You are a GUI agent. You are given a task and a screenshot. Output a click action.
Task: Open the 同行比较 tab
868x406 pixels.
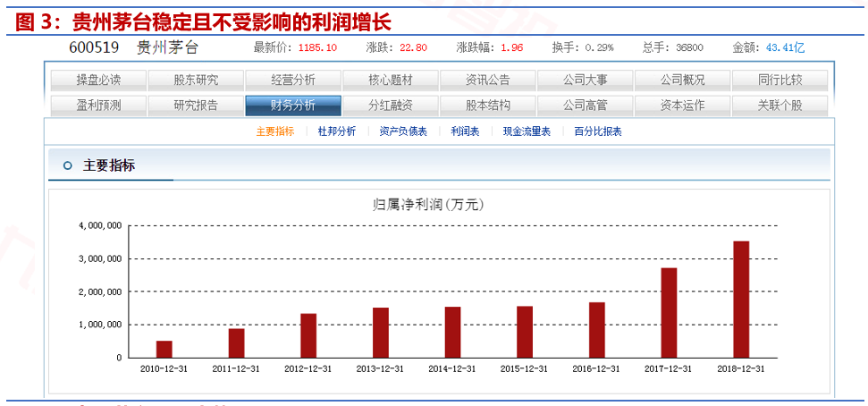pos(780,80)
